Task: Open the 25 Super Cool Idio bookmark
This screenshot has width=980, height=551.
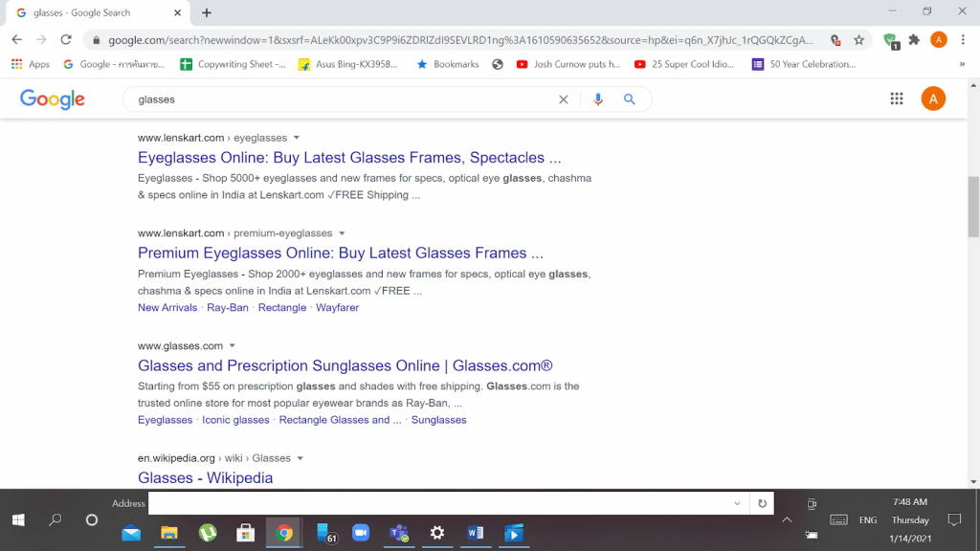Action: [684, 64]
